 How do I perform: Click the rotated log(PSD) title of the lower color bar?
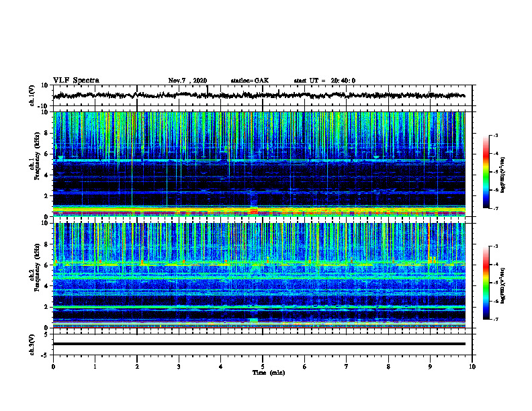click(502, 286)
